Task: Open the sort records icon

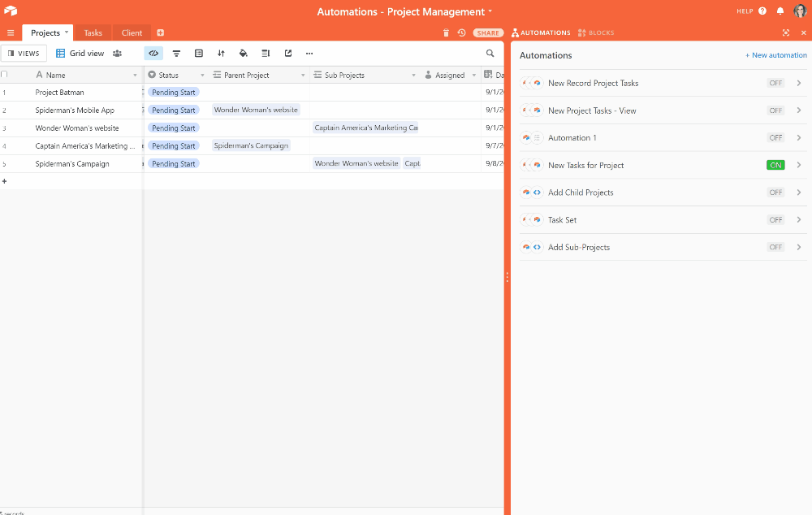Action: click(x=221, y=54)
